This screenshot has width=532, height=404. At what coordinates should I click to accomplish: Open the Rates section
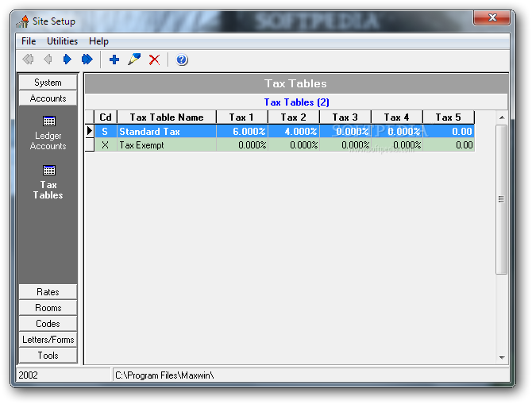coord(48,292)
